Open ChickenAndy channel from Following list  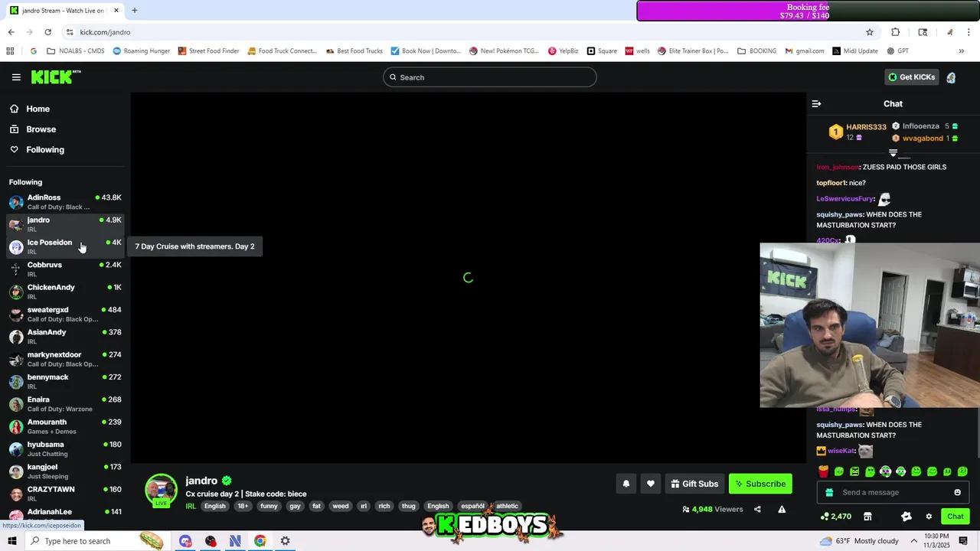(x=64, y=292)
